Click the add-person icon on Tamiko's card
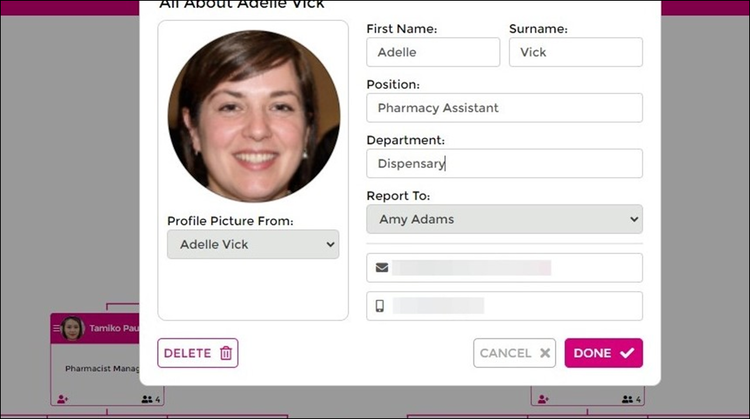This screenshot has height=419, width=750. [x=62, y=399]
